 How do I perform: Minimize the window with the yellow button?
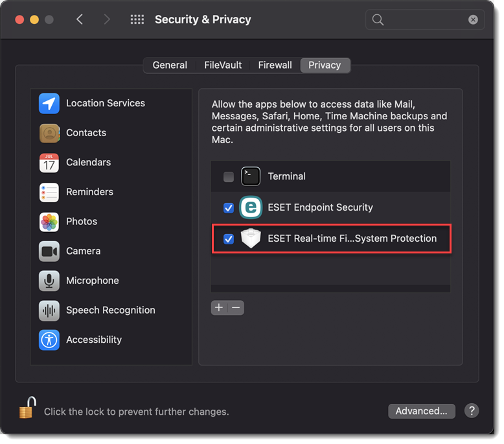tap(34, 19)
